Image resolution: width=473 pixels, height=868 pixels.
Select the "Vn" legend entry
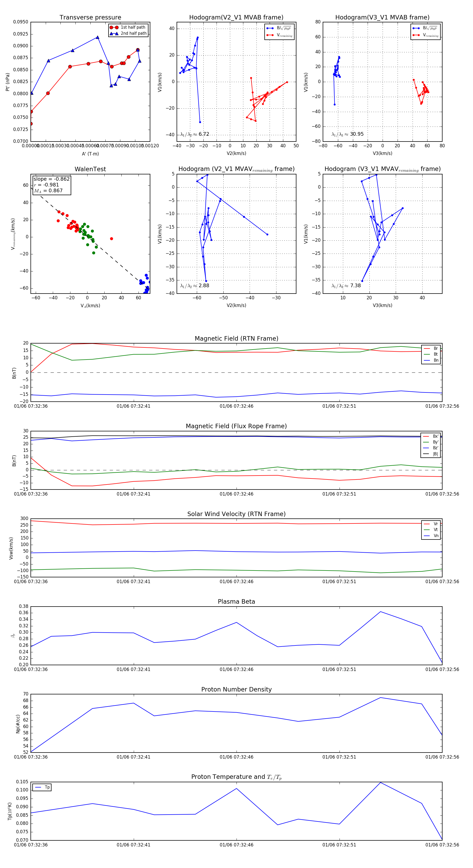[431, 536]
